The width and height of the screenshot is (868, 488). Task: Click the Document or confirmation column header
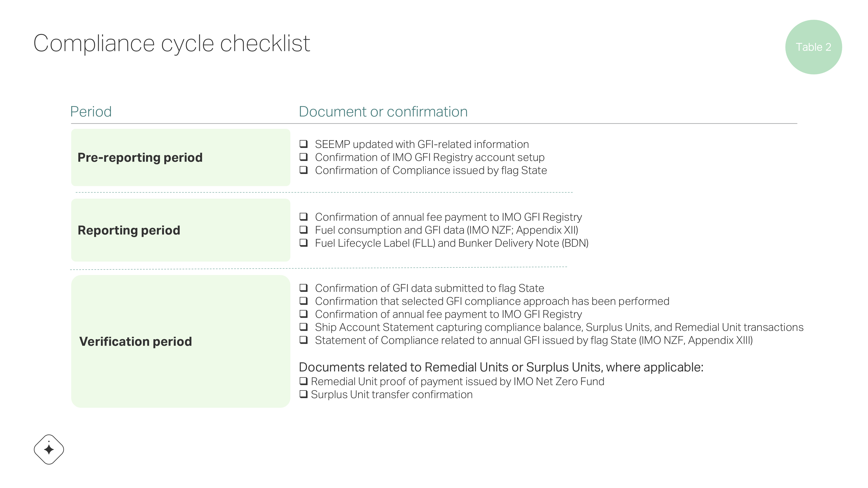(x=383, y=112)
